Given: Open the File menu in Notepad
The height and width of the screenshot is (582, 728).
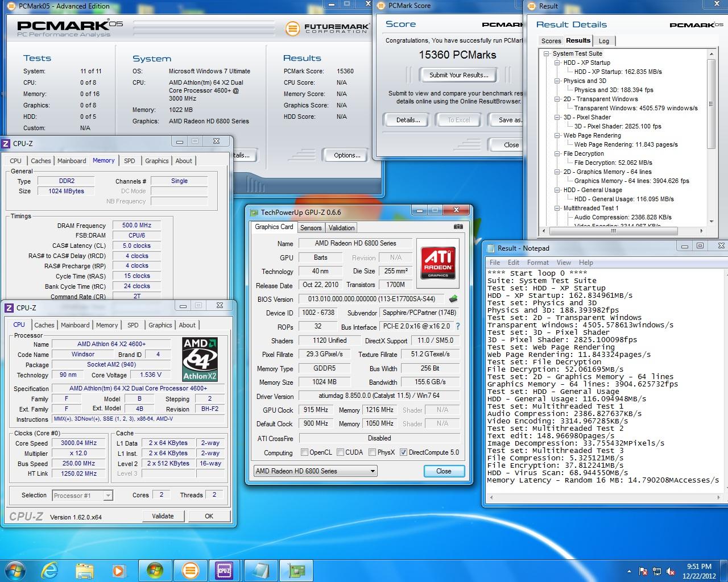Looking at the screenshot, I should [495, 263].
